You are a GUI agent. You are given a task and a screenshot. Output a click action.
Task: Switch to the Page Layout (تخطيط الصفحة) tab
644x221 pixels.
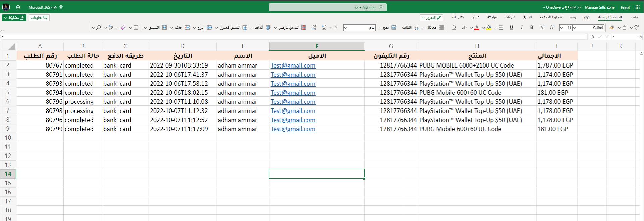[x=551, y=17]
